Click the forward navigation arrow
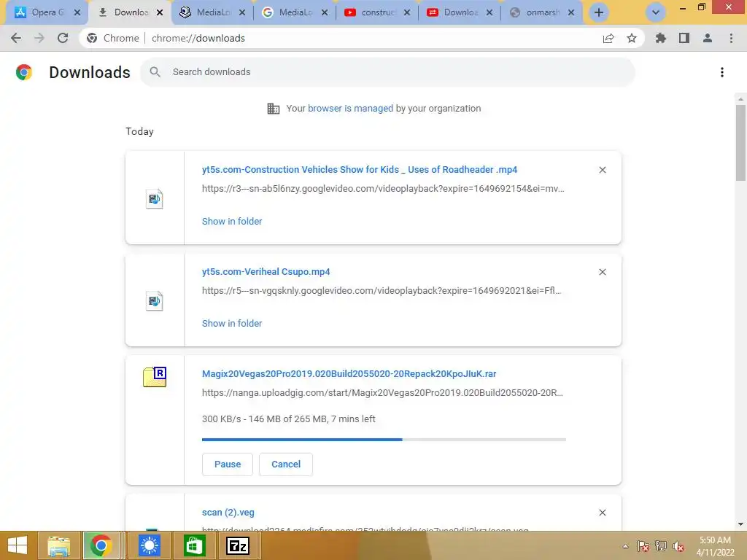 pyautogui.click(x=39, y=38)
